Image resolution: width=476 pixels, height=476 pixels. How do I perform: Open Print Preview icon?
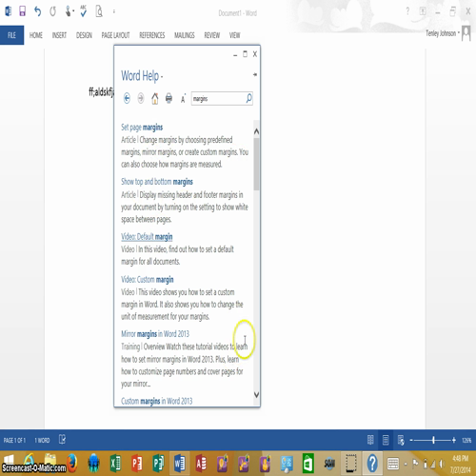click(99, 11)
